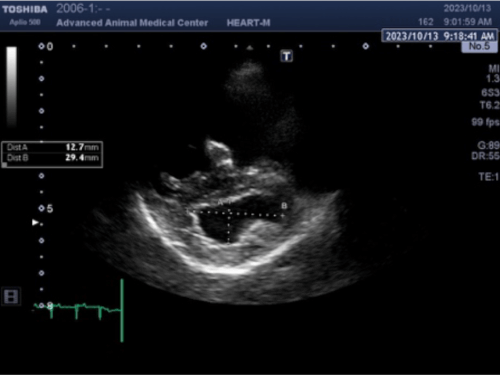Click the 99 fps frame rate readout

tap(485, 122)
